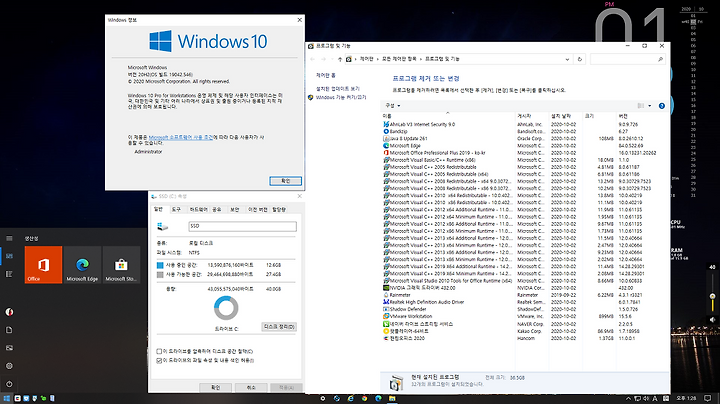
Task: Open the Organize dropdown in Programs toolbar
Action: point(393,106)
